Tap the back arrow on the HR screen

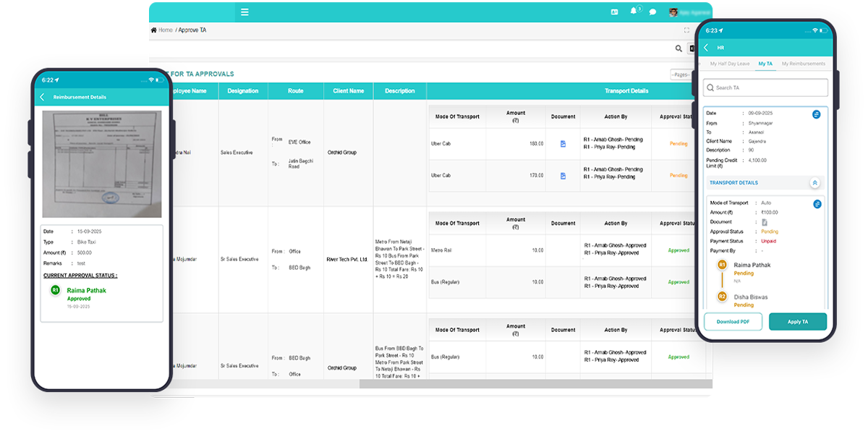(x=706, y=48)
